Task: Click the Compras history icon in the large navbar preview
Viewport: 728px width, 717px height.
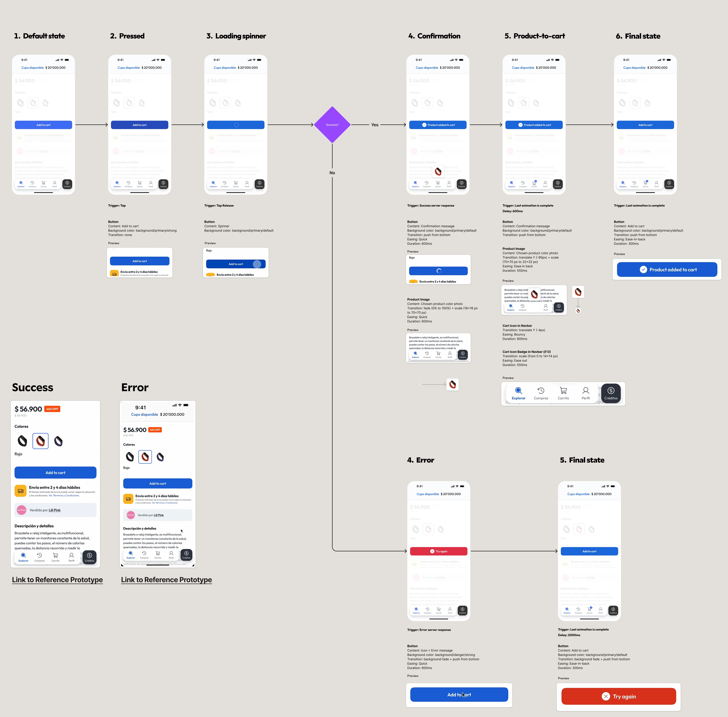Action: pos(541,390)
